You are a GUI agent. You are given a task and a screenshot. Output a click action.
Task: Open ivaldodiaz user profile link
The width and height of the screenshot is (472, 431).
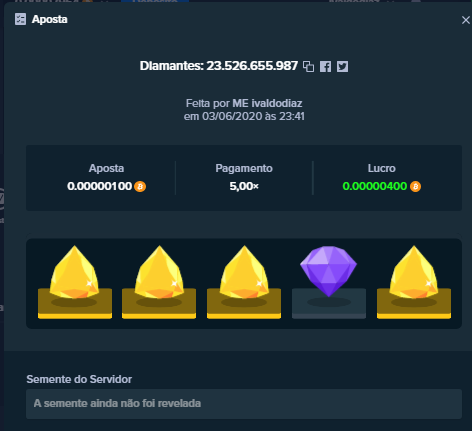(267, 103)
